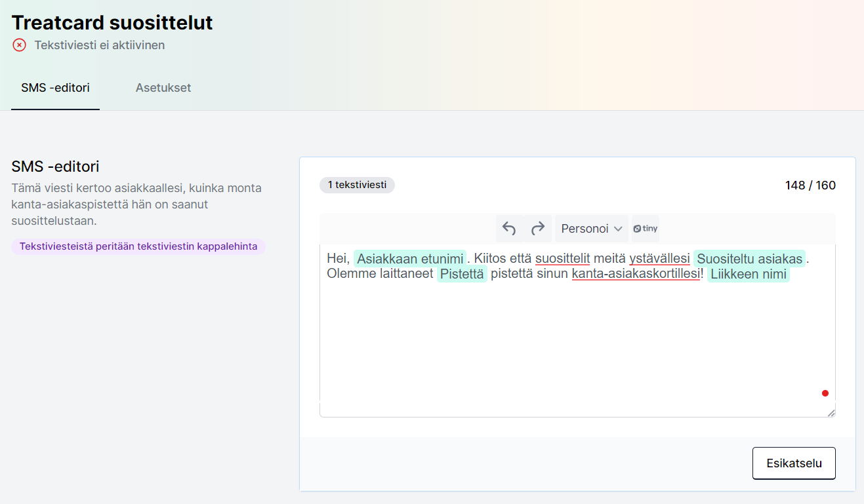
Task: Click the underlined word suosittelit
Action: (x=562, y=259)
